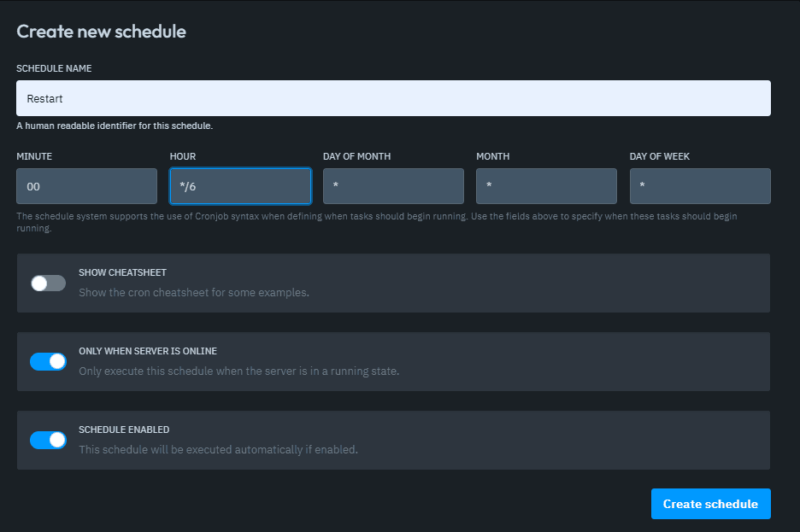Select the Schedule Name text field

tap(393, 98)
